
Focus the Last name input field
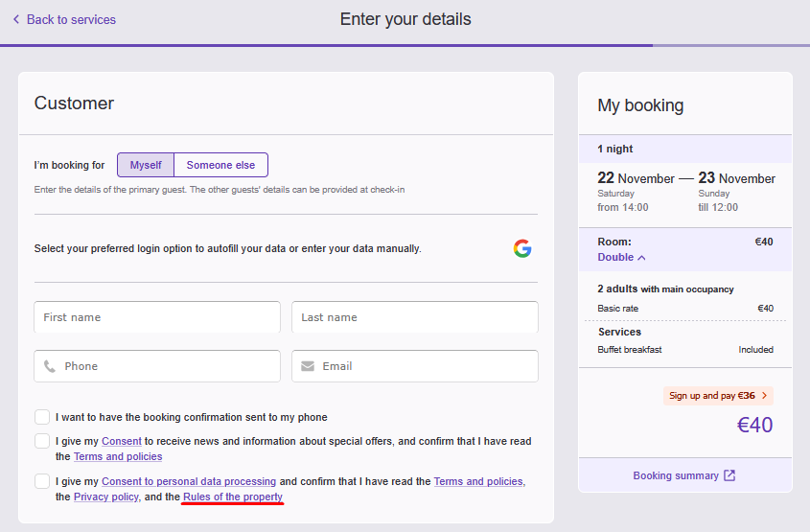(414, 317)
